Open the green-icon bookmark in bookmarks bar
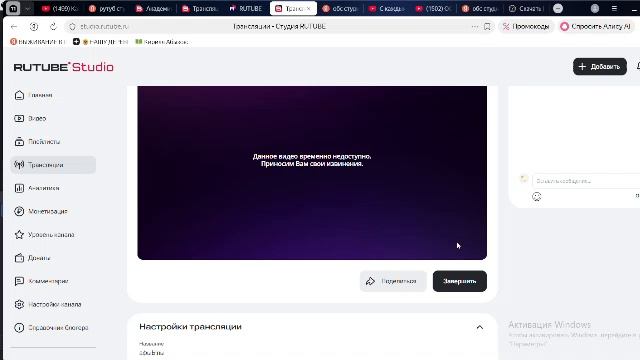The height and width of the screenshot is (360, 640). point(162,42)
